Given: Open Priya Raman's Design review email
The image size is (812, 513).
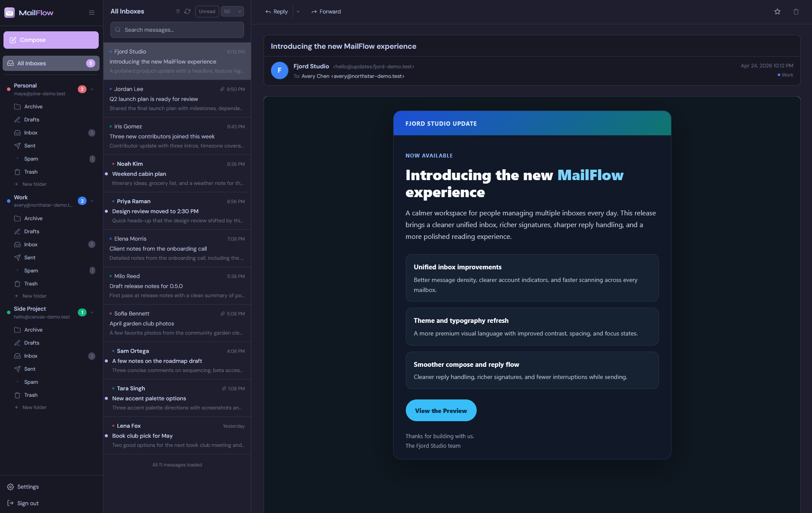Looking at the screenshot, I should 177,211.
